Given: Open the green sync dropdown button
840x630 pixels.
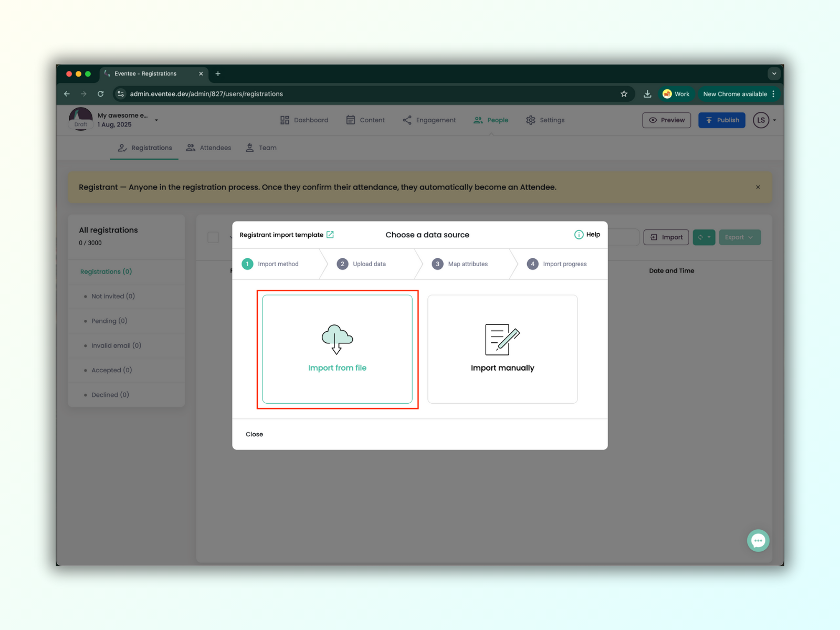Looking at the screenshot, I should point(704,237).
